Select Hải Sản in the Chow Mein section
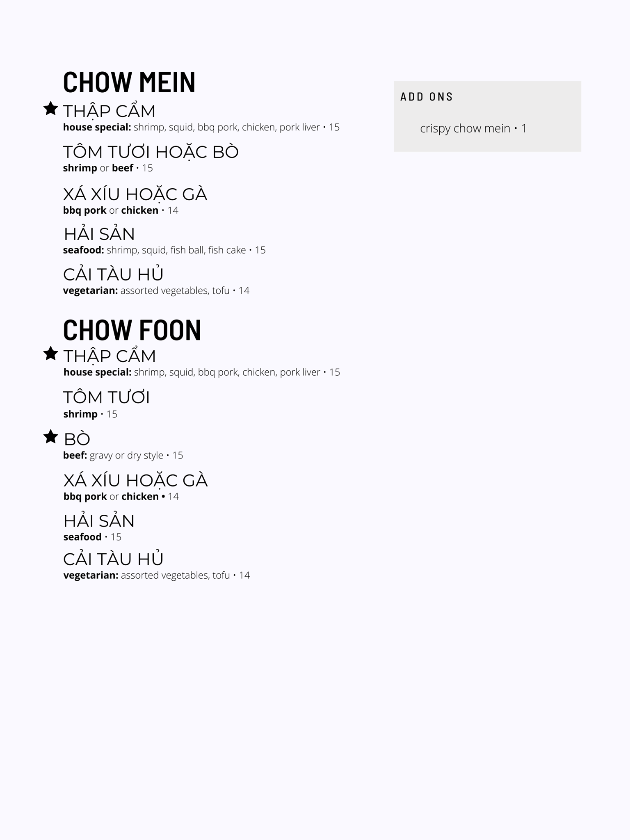Viewport: 630px width, 840px height. 99,234
